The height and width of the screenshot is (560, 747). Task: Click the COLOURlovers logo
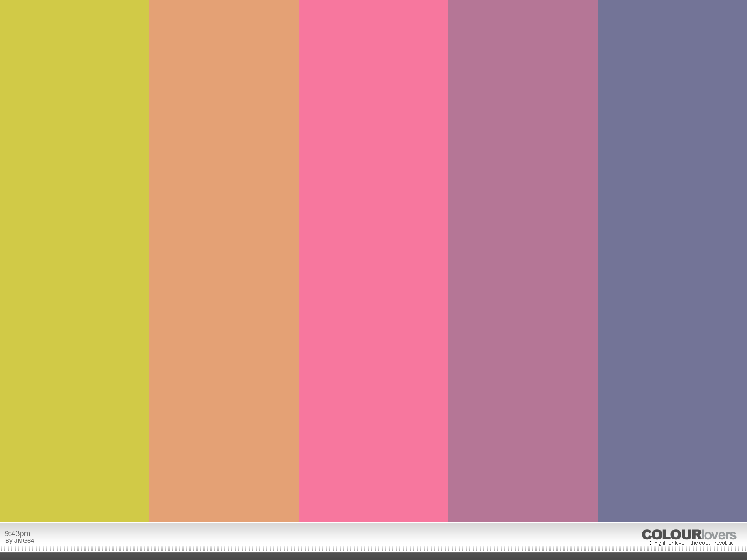coord(689,535)
